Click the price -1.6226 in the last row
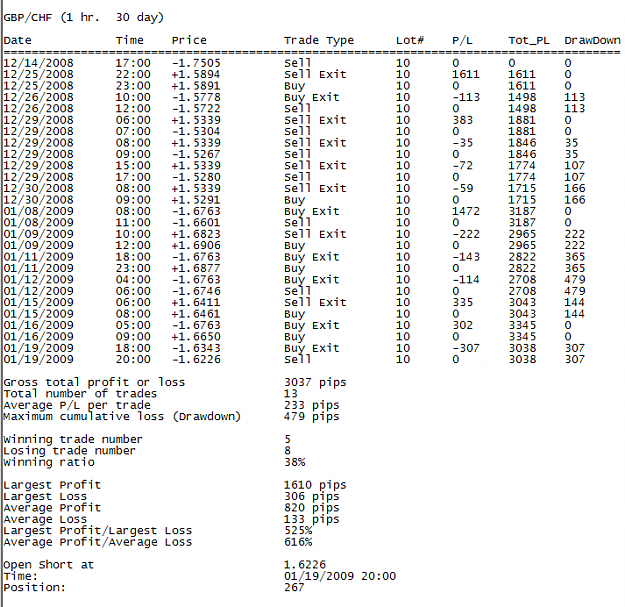 click(196, 360)
